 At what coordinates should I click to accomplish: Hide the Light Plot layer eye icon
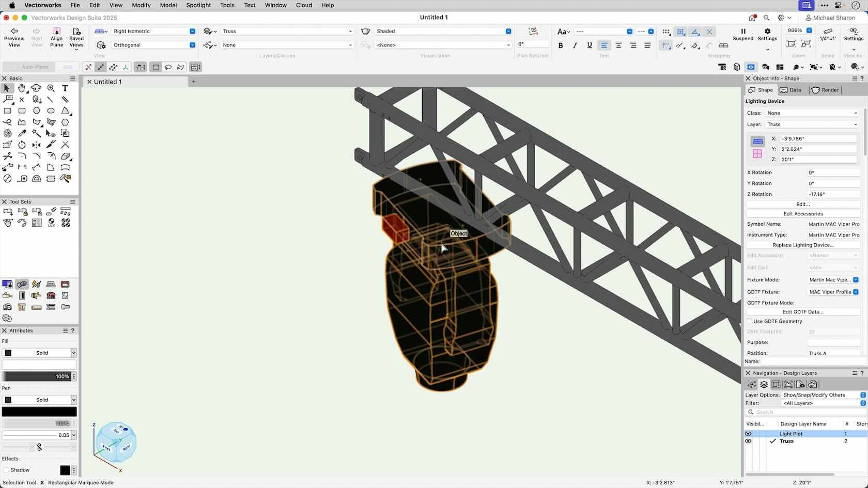(x=748, y=434)
